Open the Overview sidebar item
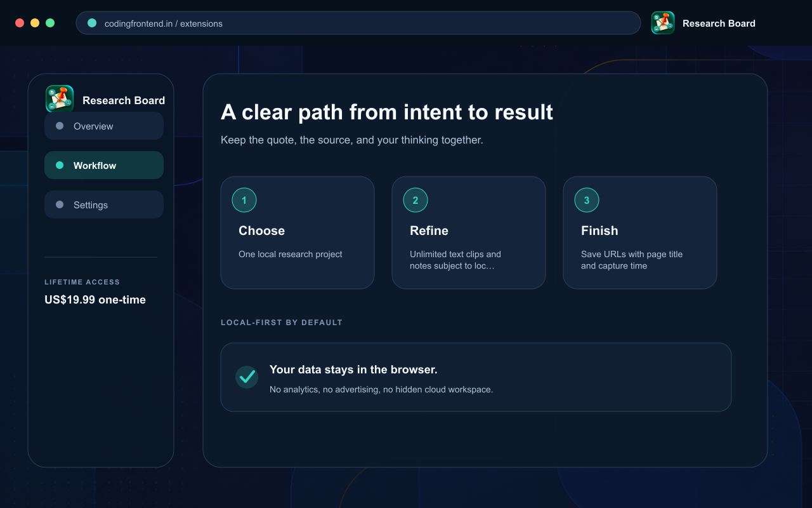 [104, 126]
